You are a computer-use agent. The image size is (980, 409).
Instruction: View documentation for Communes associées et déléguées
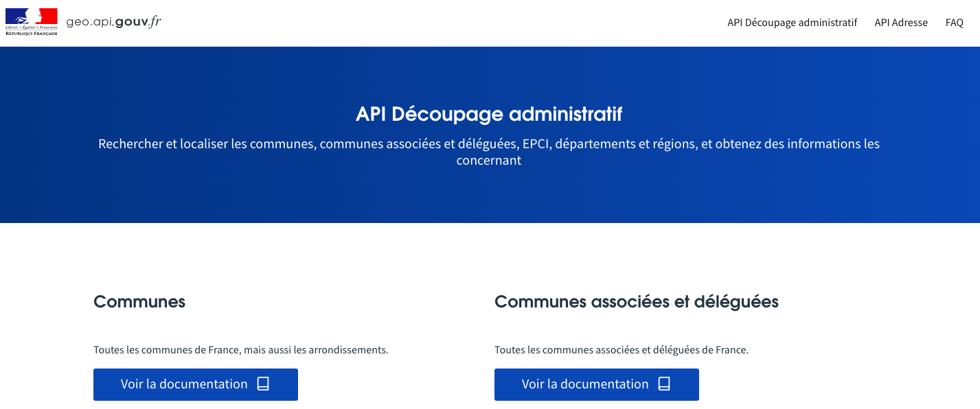coord(597,384)
